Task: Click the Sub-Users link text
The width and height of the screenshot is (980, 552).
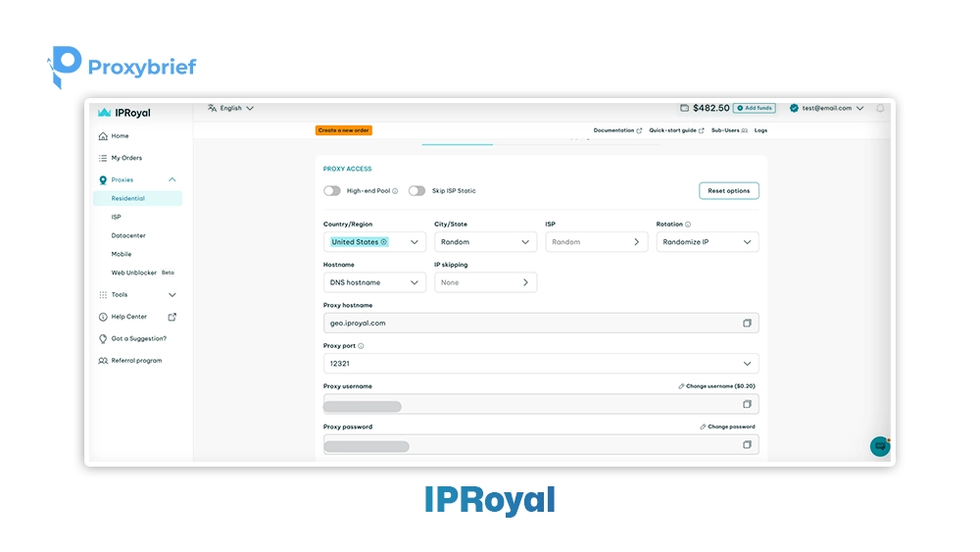Action: pos(725,130)
